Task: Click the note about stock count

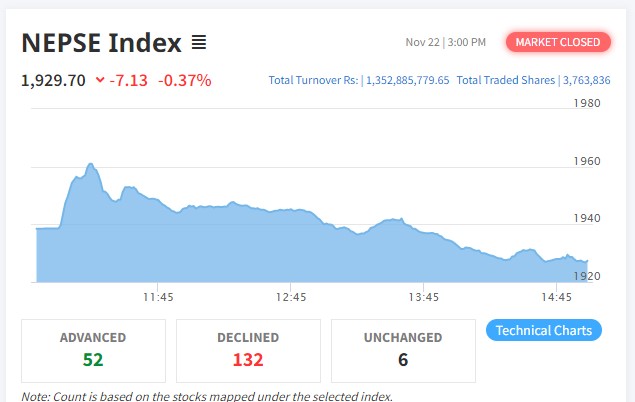Action: 204,396
